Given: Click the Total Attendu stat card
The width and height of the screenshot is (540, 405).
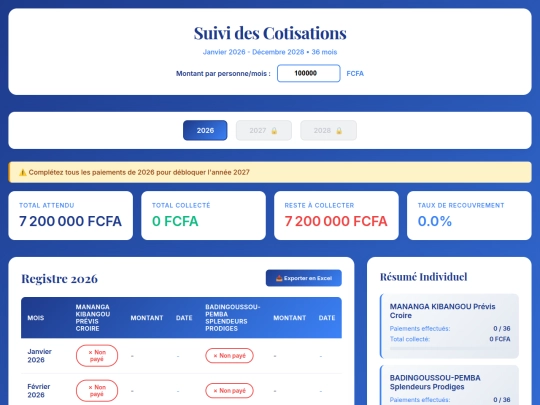Looking at the screenshot, I should click(71, 216).
